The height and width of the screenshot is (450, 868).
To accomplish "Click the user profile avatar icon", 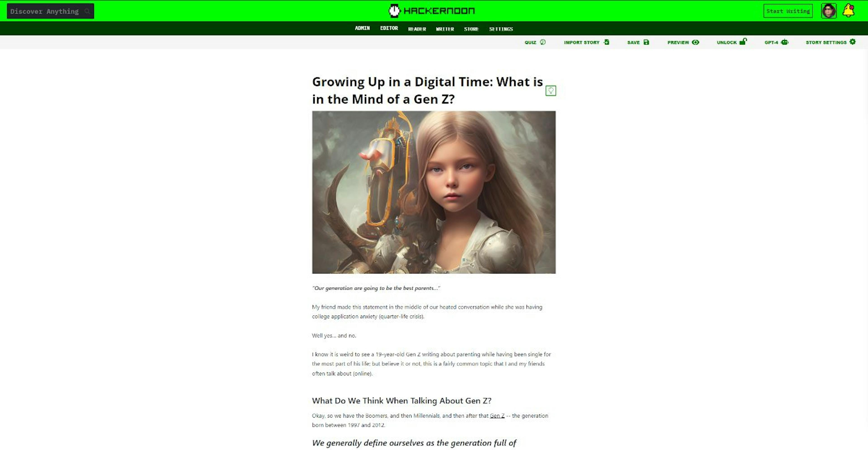I will click(x=830, y=10).
